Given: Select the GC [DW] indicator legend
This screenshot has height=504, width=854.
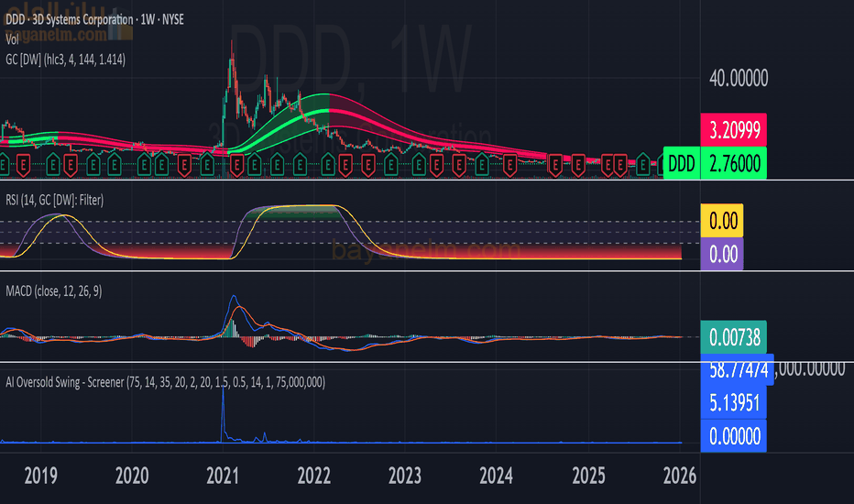Looking at the screenshot, I should (x=65, y=59).
